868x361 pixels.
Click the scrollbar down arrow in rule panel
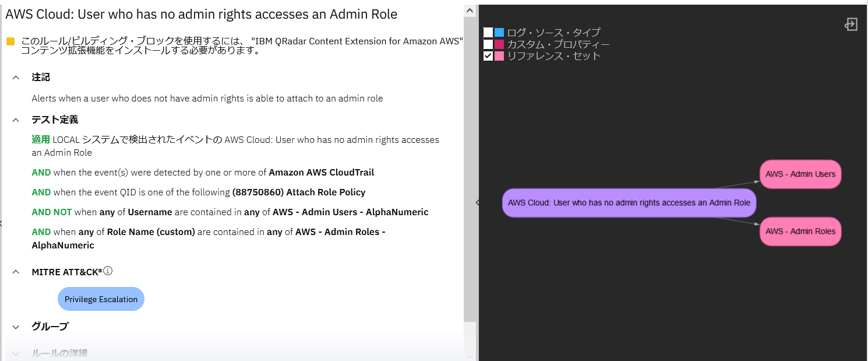pos(470,355)
